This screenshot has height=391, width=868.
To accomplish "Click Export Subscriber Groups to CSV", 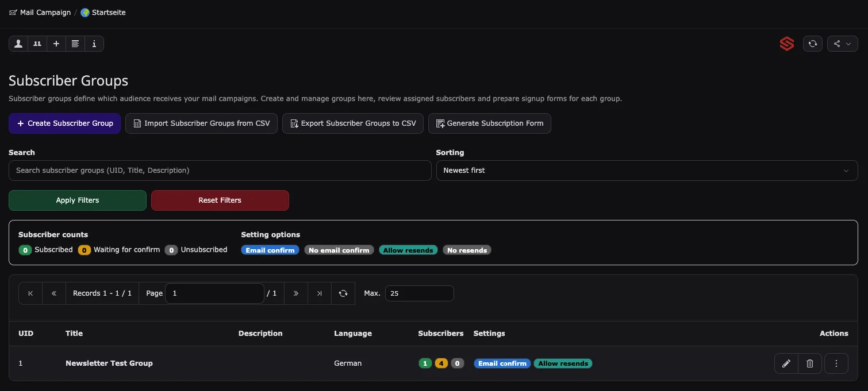I will pos(353,123).
